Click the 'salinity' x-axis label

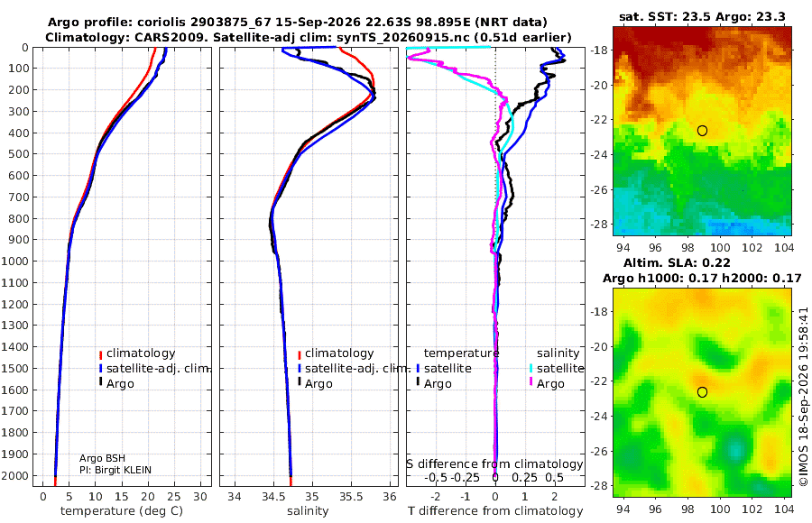click(x=308, y=511)
